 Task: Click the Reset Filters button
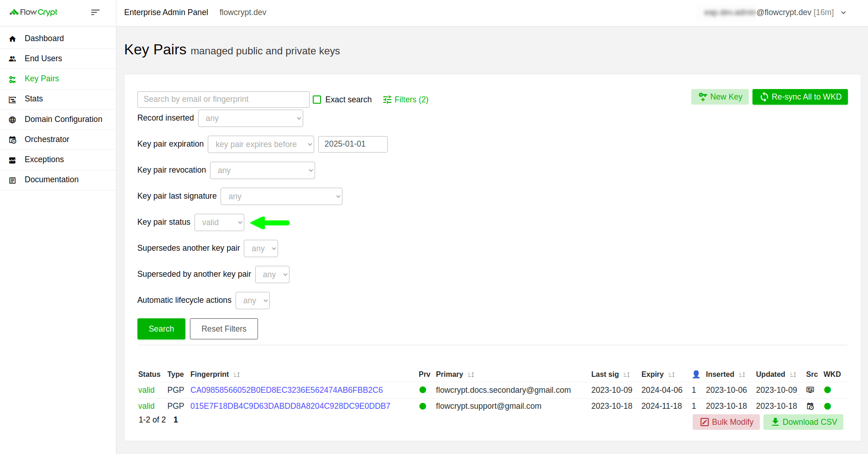pos(224,329)
